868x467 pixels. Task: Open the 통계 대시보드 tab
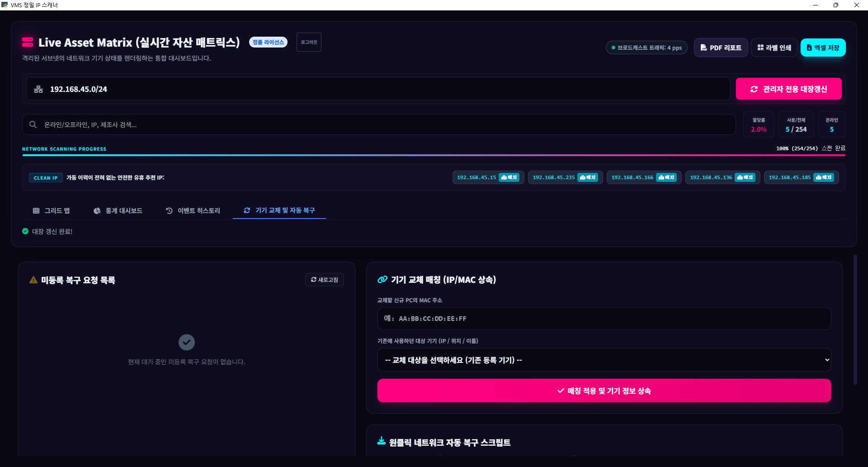point(118,211)
